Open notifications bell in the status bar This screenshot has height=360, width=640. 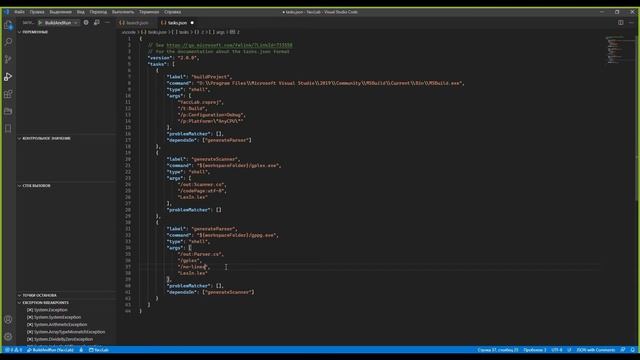click(633, 350)
